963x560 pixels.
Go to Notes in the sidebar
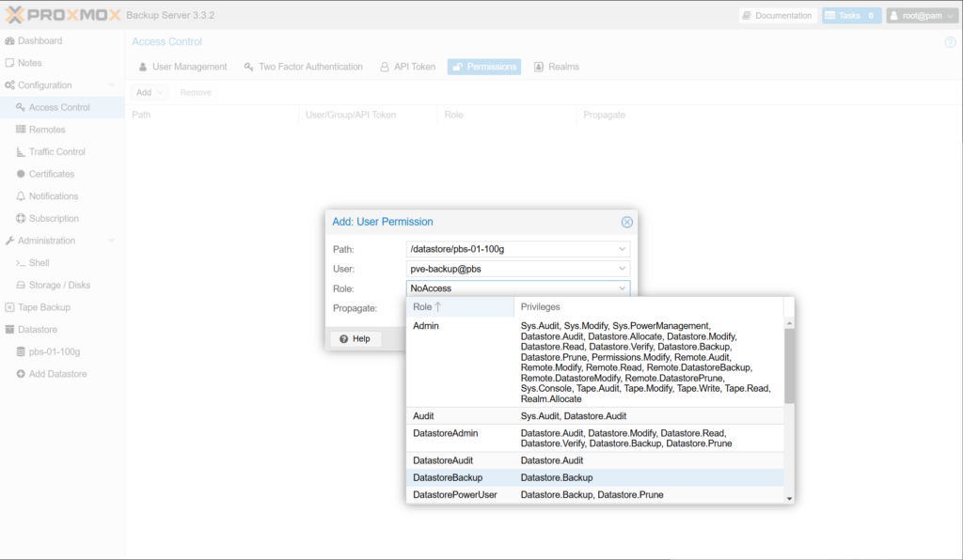(29, 63)
